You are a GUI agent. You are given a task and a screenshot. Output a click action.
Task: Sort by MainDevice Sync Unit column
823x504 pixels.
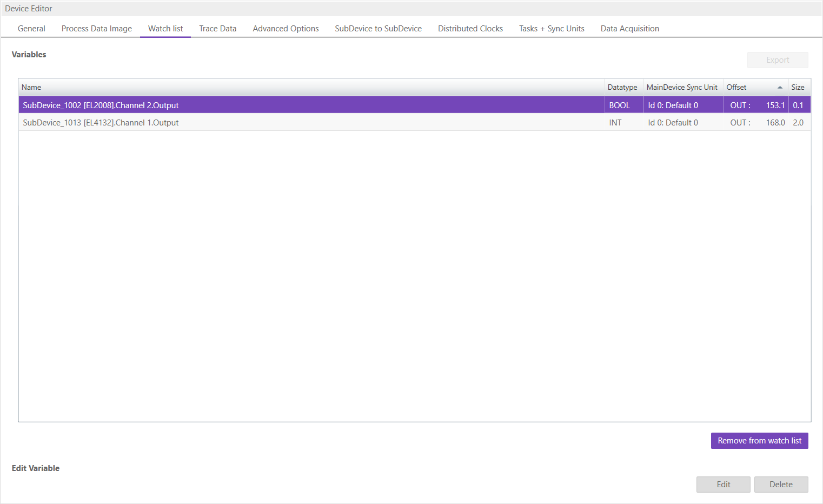click(682, 87)
